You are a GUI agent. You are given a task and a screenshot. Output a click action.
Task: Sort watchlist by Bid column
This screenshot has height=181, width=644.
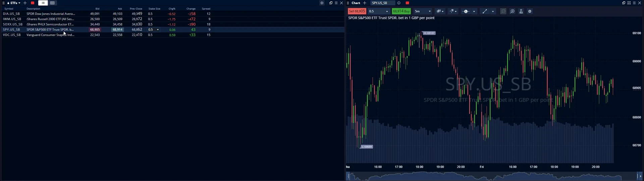click(x=97, y=9)
